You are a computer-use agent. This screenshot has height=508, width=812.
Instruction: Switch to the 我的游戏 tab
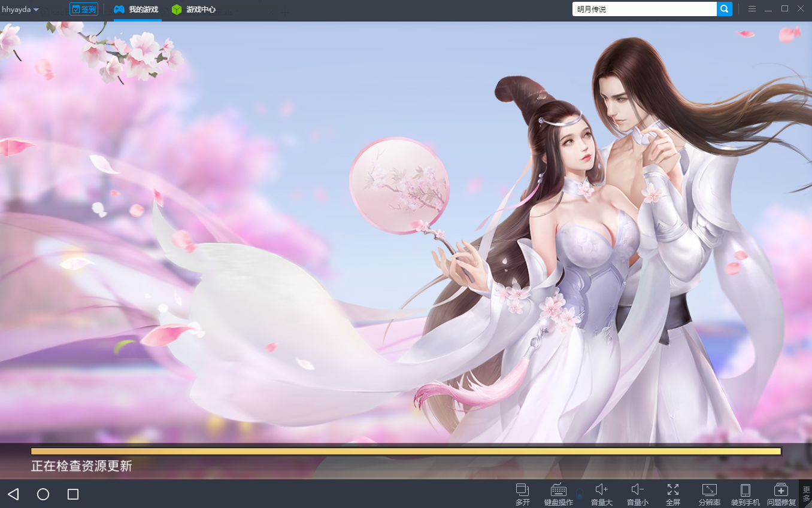[137, 10]
